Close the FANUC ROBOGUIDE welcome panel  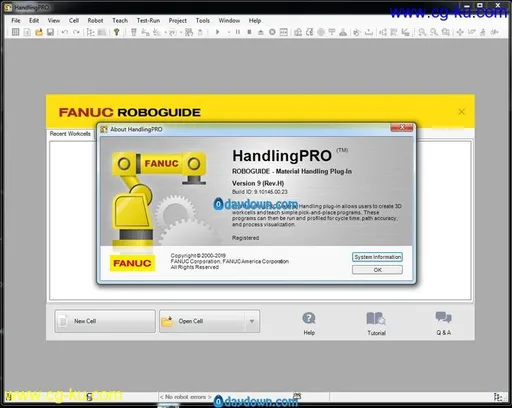(461, 112)
